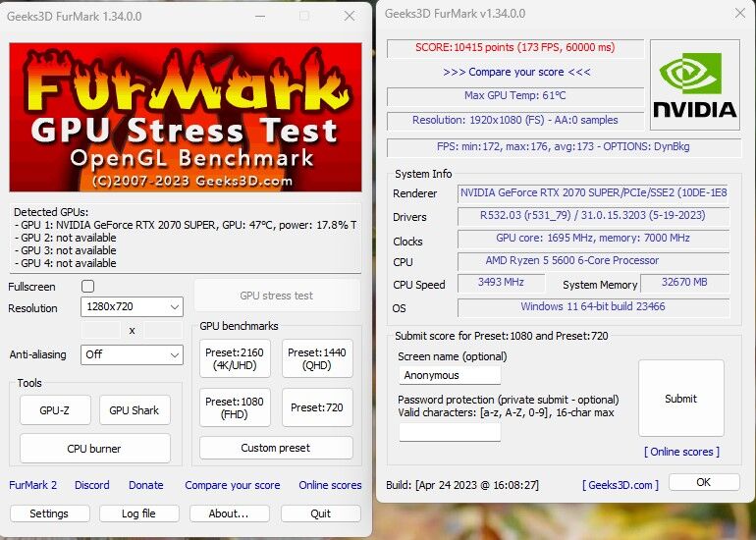
Task: Click the Windows 11 64-bit build field
Action: point(593,307)
